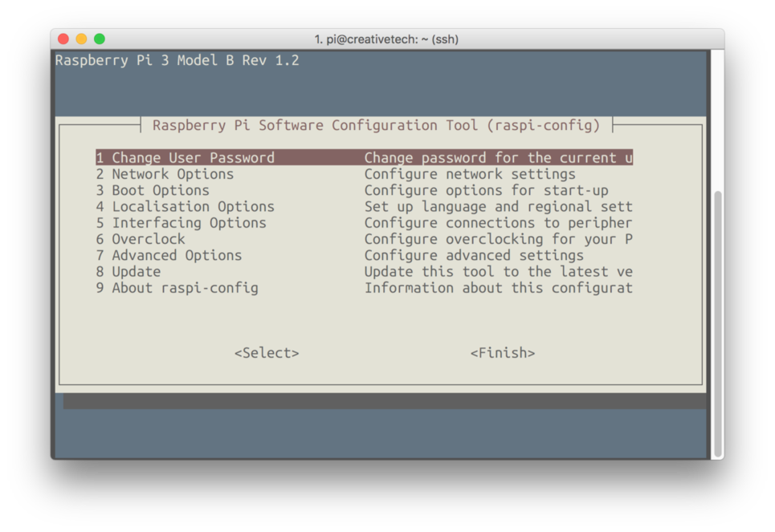Click 'Configure advanced settings' description
This screenshot has height=532, width=775.
click(x=474, y=255)
